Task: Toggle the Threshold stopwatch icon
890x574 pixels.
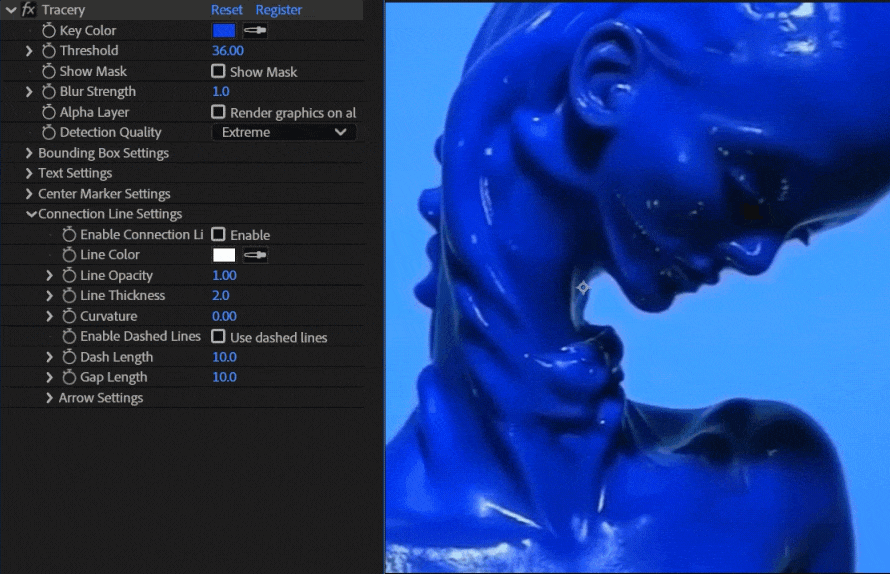Action: [48, 51]
